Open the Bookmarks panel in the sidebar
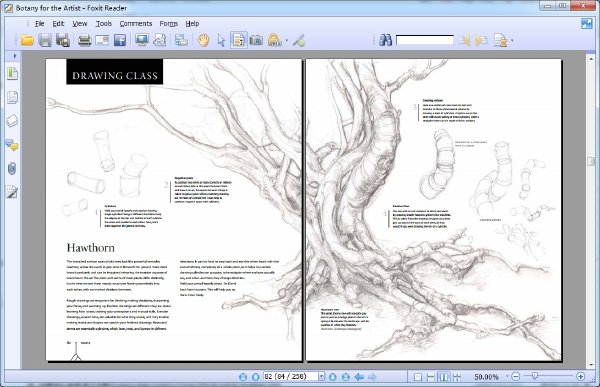Image resolution: width=600 pixels, height=387 pixels. click(x=12, y=73)
